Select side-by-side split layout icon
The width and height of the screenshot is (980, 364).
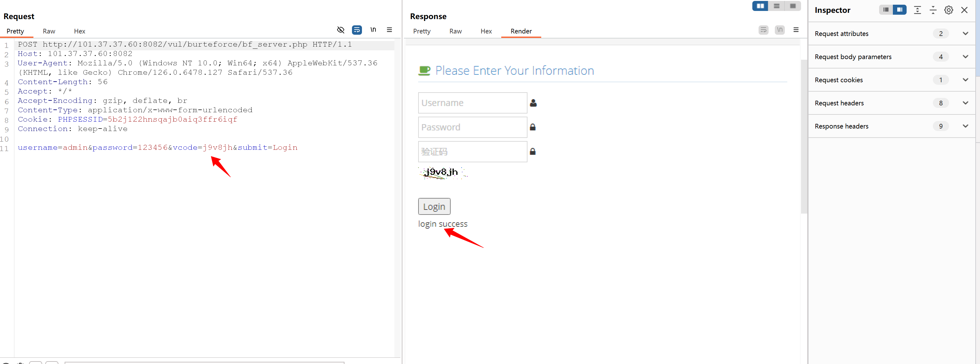click(x=760, y=6)
